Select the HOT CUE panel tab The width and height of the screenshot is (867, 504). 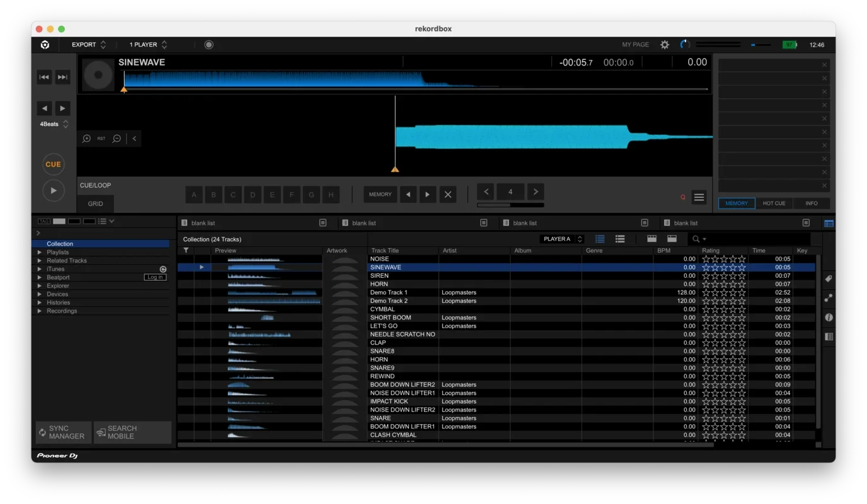774,203
